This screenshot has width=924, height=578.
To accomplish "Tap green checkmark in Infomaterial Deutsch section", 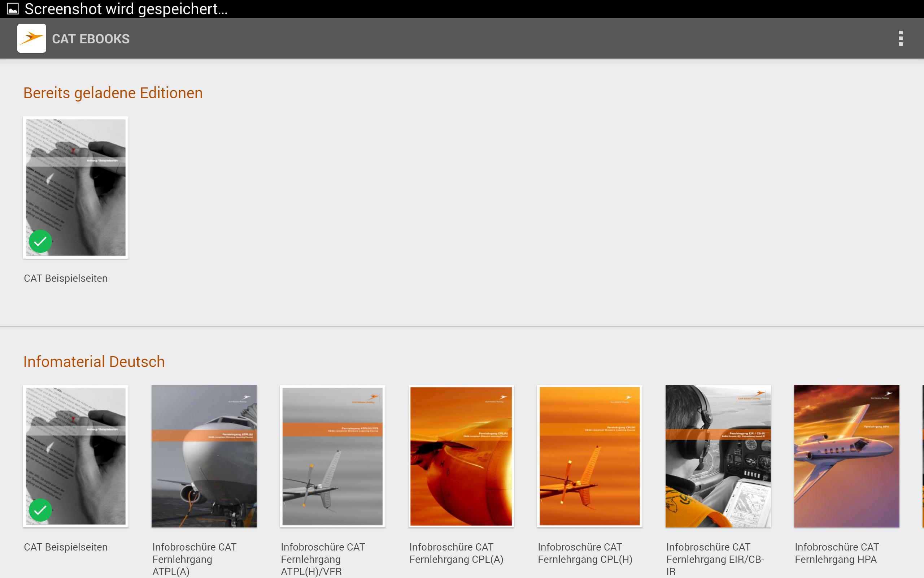I will click(x=40, y=510).
